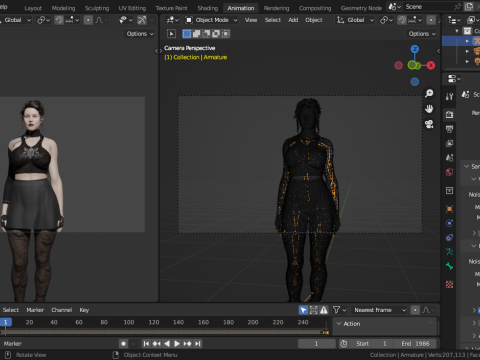
Task: Open the viewport Add menu
Action: tap(293, 20)
